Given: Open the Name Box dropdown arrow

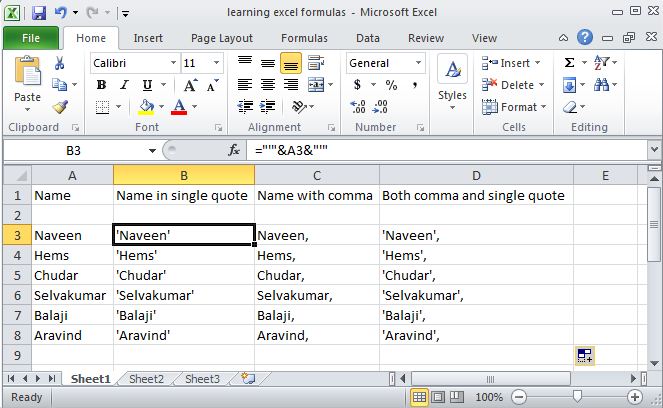Looking at the screenshot, I should point(152,150).
